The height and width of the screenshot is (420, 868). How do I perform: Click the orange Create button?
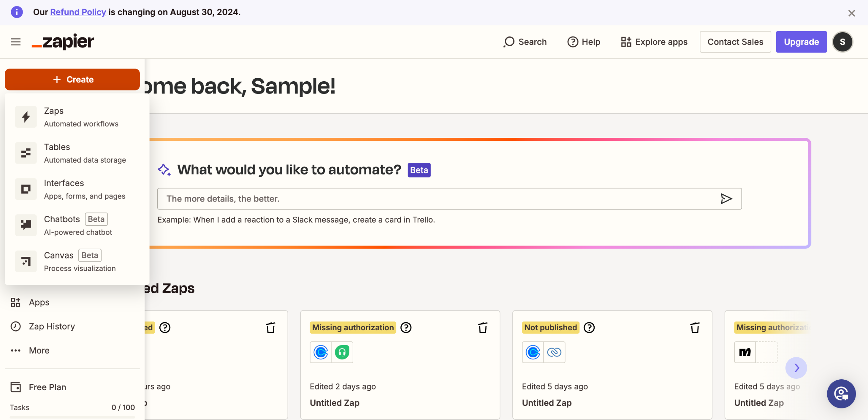(72, 79)
